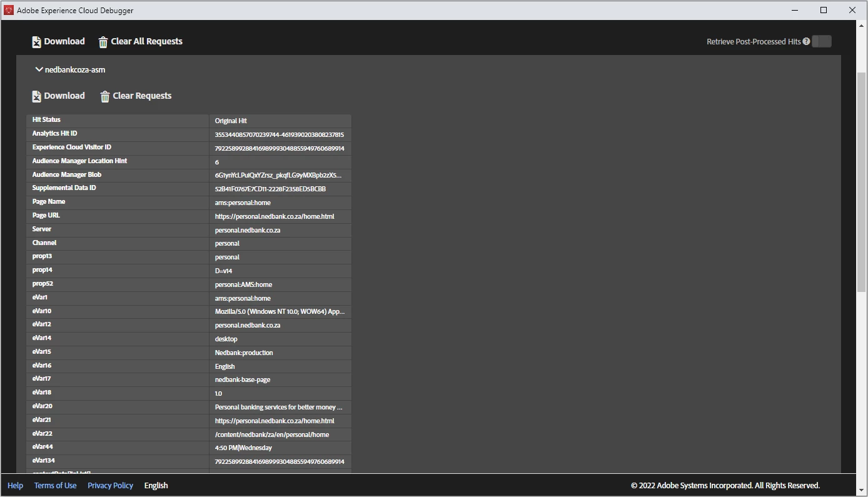Select the Page Name value 'ams:personal:home'
Screen dimensions: 868x497
point(243,203)
